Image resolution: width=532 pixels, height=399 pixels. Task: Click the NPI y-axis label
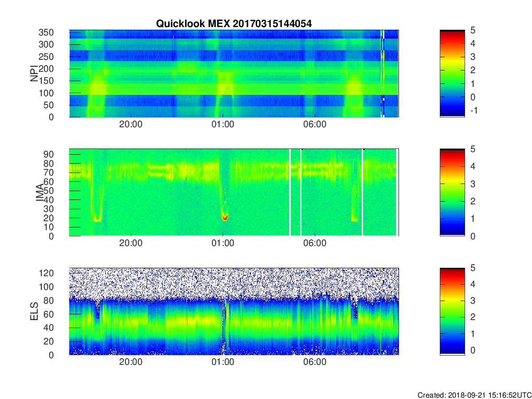tap(34, 74)
